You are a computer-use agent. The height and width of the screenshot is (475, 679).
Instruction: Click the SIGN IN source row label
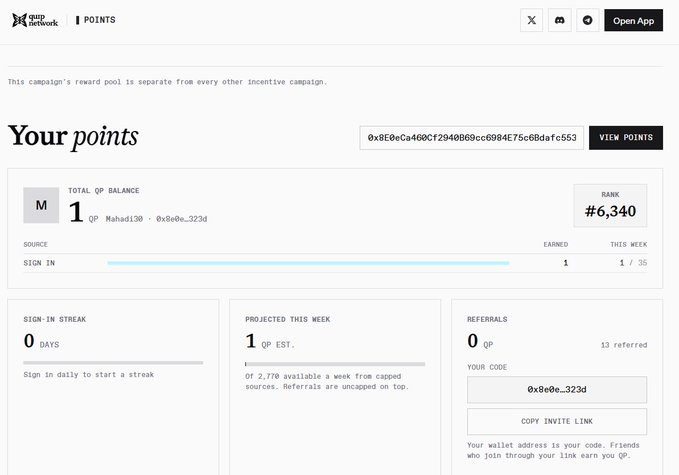click(39, 263)
